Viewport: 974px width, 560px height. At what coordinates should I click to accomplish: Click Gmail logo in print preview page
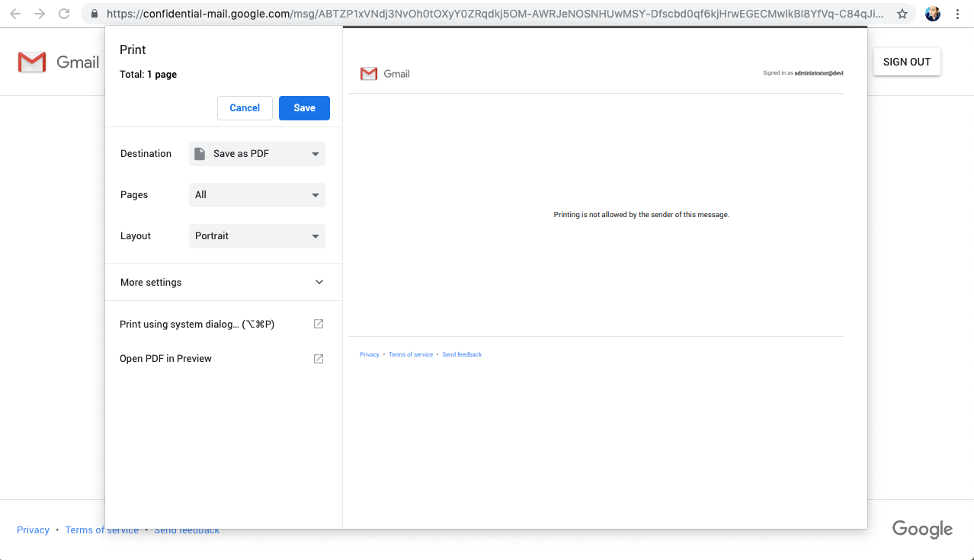(385, 74)
